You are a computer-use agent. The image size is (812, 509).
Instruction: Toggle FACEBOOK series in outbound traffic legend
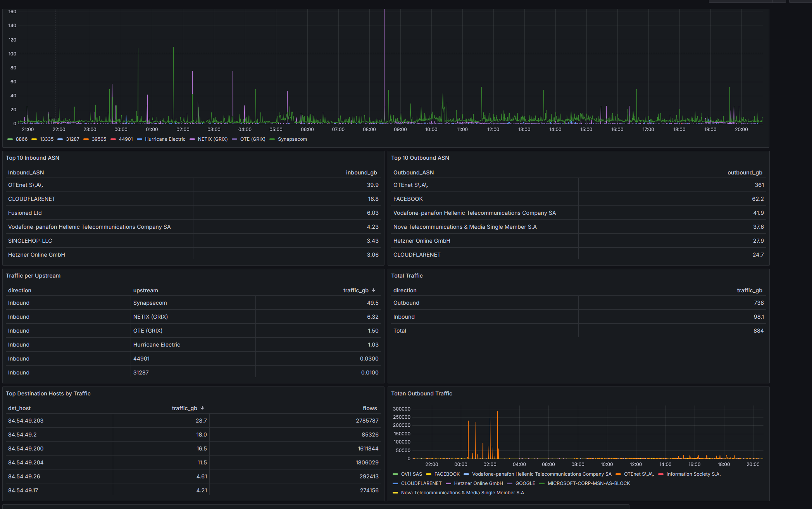[x=447, y=474]
